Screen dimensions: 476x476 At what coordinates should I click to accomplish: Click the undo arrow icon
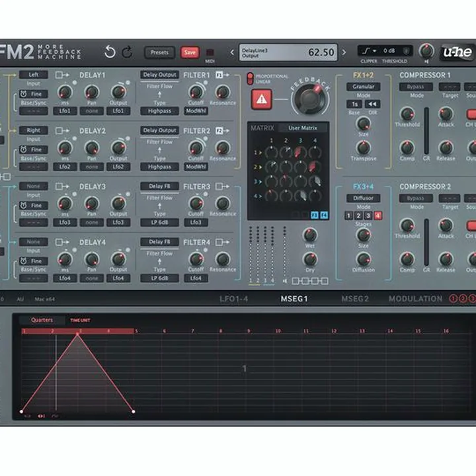pos(110,52)
